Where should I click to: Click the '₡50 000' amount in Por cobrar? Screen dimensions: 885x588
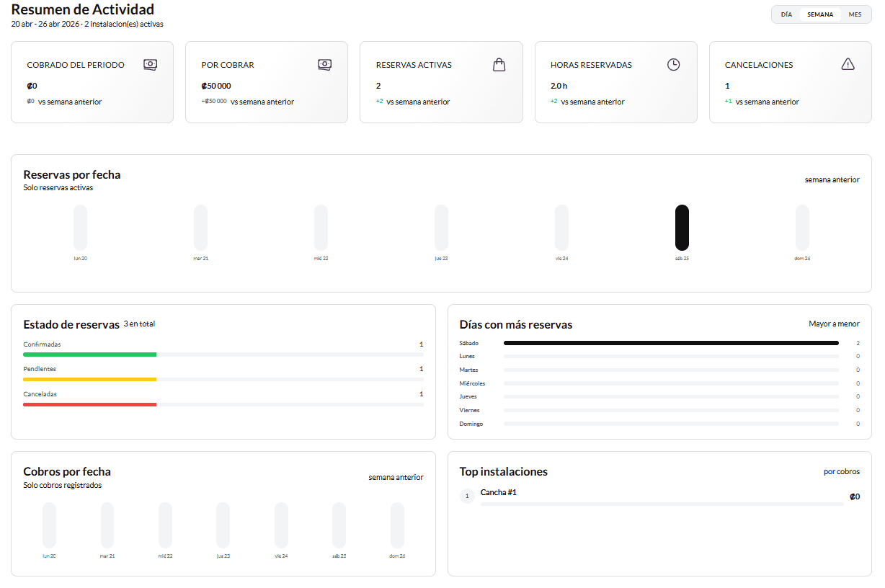pyautogui.click(x=216, y=86)
